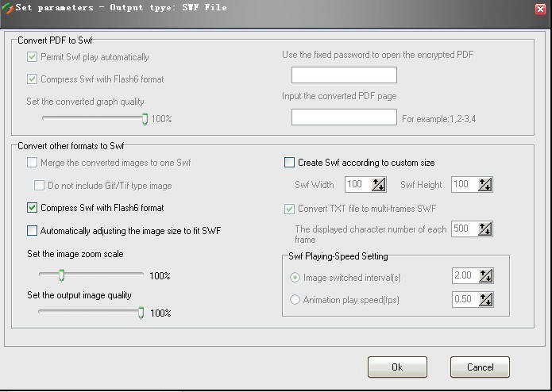Click the character number per frame spinner
The height and width of the screenshot is (392, 552).
pos(485,229)
